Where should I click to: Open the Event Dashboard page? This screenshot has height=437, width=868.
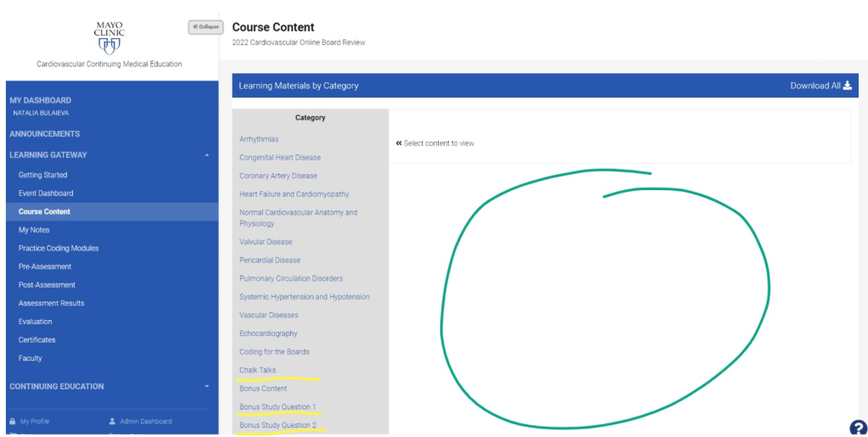point(46,193)
